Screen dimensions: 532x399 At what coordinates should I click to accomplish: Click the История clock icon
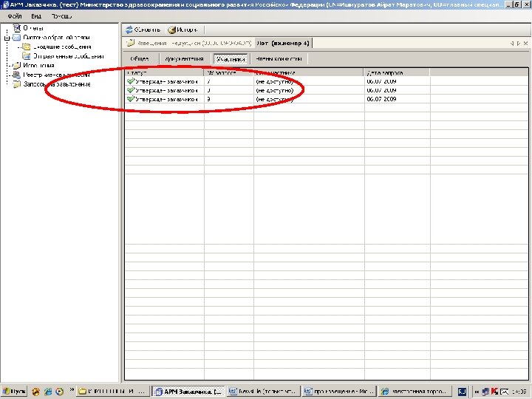tap(172, 30)
